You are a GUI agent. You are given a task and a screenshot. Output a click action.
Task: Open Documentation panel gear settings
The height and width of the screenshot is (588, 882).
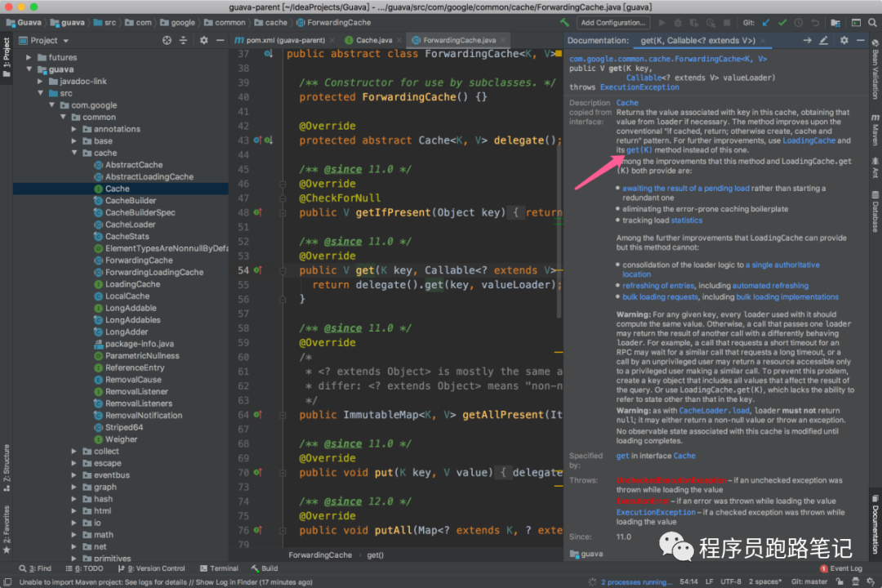(844, 40)
